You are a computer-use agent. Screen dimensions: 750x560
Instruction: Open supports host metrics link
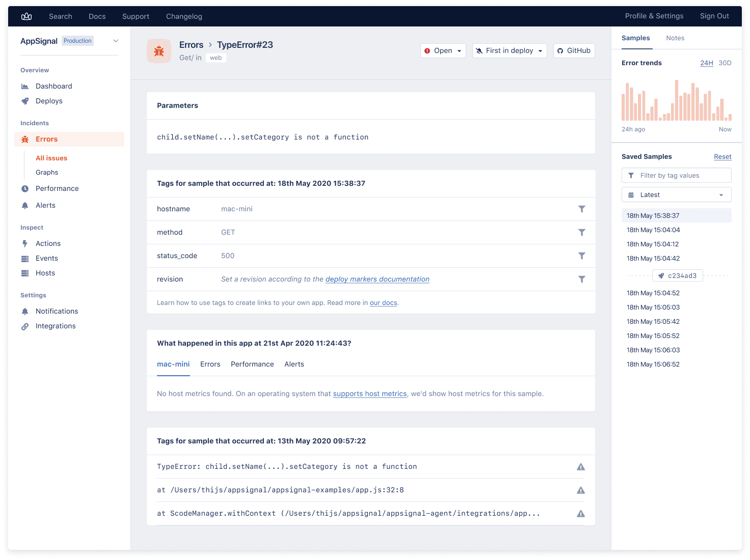370,394
